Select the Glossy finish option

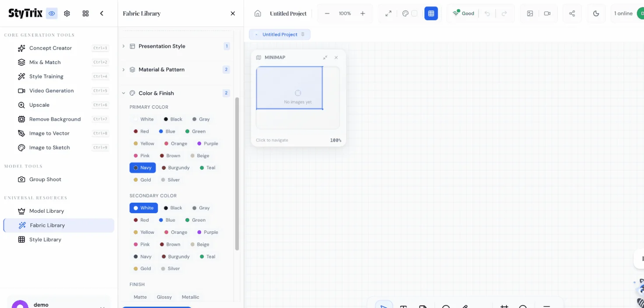[164, 297]
